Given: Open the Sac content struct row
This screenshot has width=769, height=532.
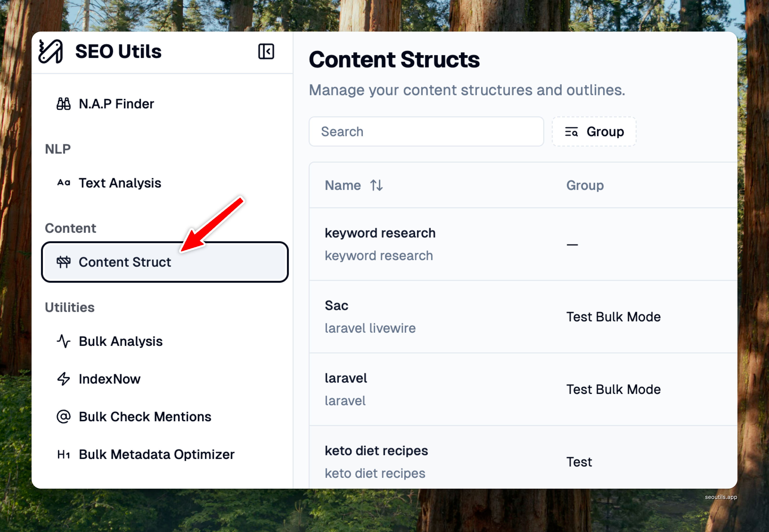Looking at the screenshot, I should [337, 306].
